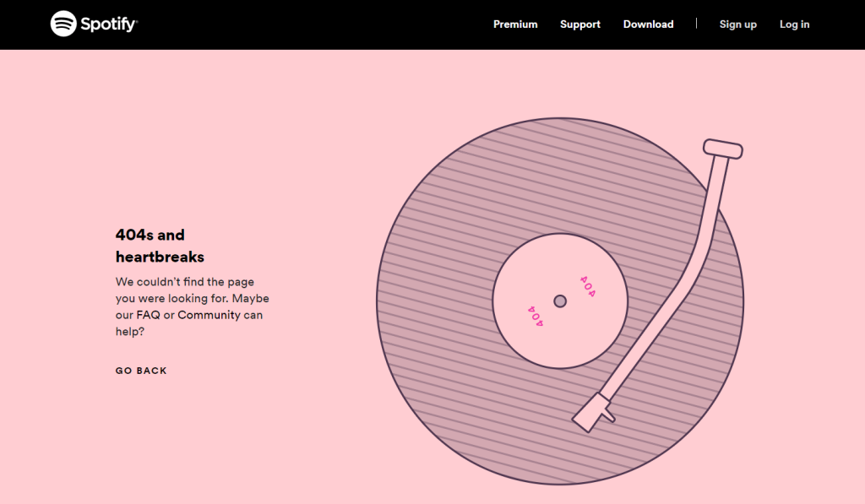Click the "We couldn't find the page" text
The width and height of the screenshot is (865, 504).
point(185,282)
